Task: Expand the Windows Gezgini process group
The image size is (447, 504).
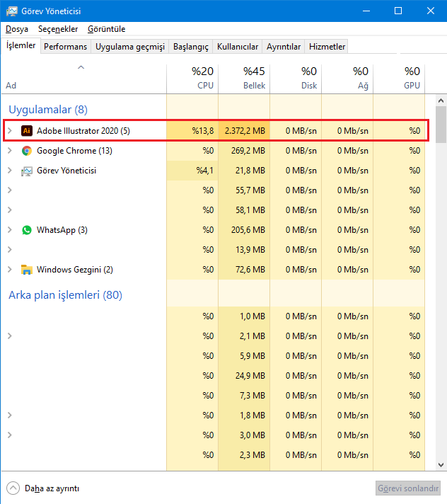Action: click(x=10, y=270)
